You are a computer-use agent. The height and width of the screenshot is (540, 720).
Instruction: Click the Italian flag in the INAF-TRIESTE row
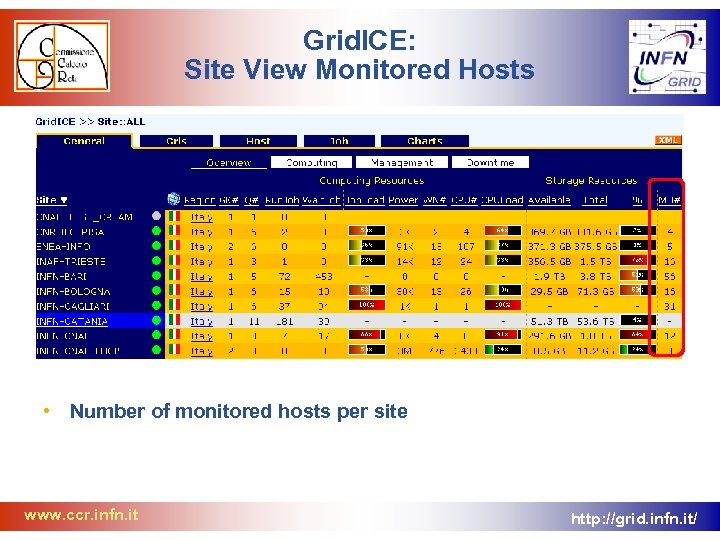pyautogui.click(x=174, y=260)
